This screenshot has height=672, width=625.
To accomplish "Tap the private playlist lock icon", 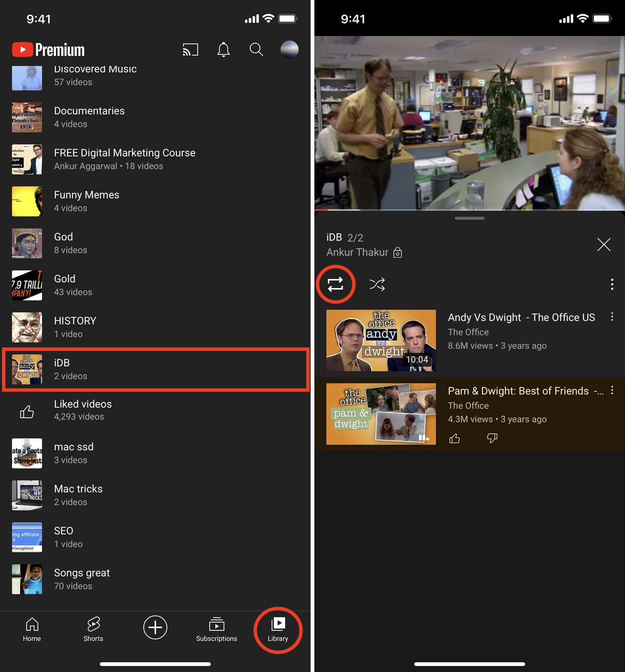I will (398, 252).
